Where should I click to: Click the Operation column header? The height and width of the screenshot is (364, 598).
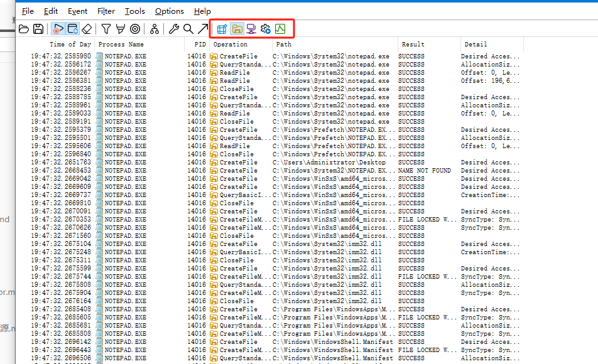point(231,45)
